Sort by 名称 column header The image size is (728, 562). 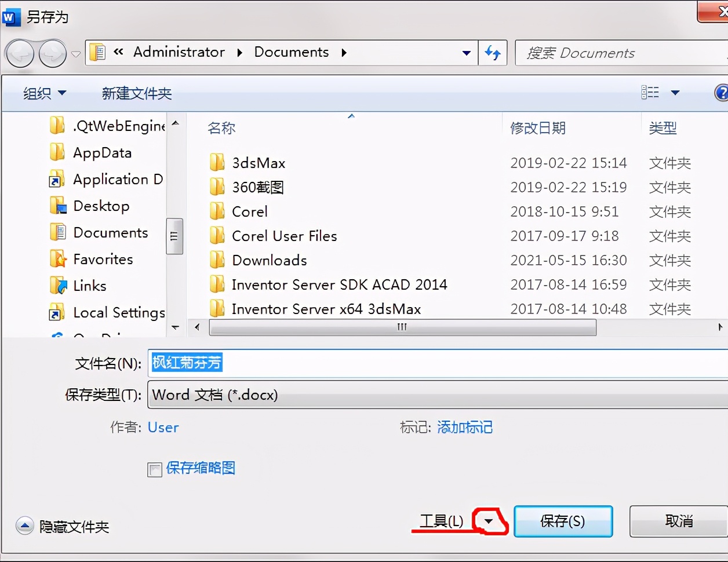point(221,128)
